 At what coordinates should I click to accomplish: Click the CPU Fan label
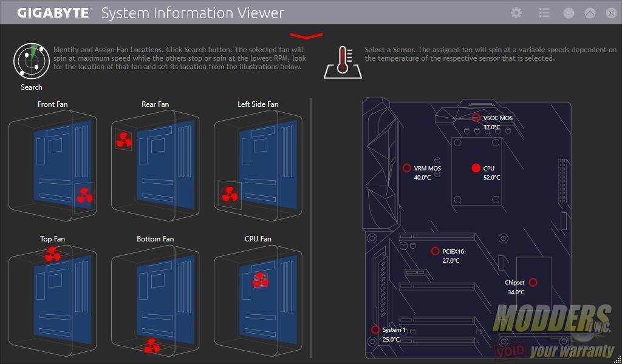pos(258,239)
